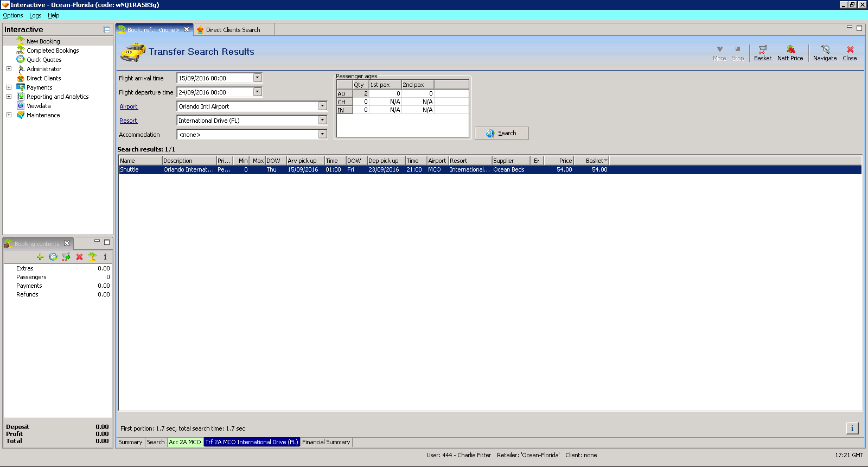Collapse the Interactive panel with minus icon
The height and width of the screenshot is (467, 868).
pos(107,30)
